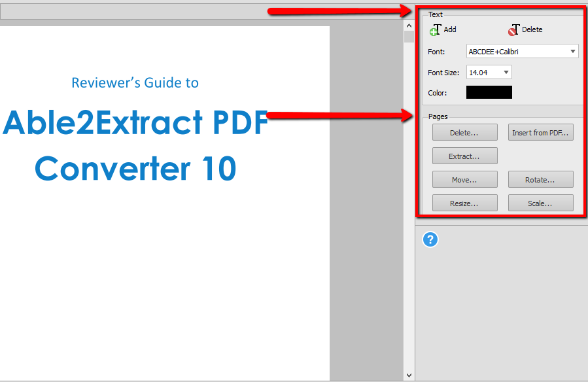Click the 'Converter 10' title text
This screenshot has width=588, height=382.
135,168
